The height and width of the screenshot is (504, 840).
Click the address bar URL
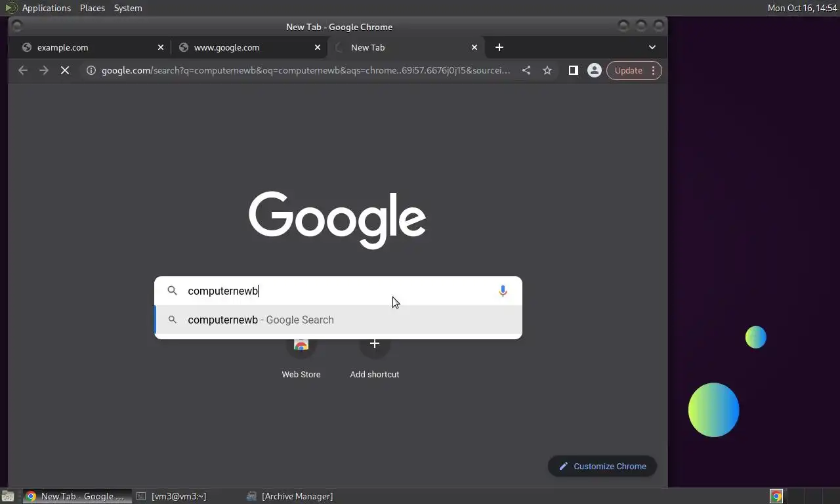tap(306, 70)
